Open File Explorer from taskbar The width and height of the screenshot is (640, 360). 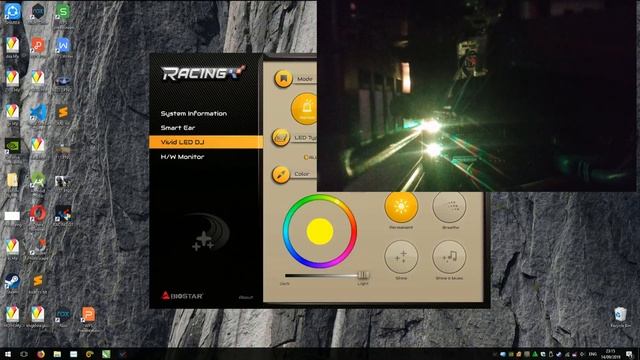point(57,354)
